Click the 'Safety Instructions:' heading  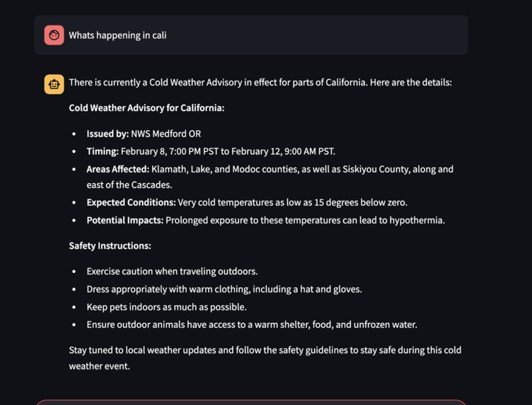[x=110, y=246]
